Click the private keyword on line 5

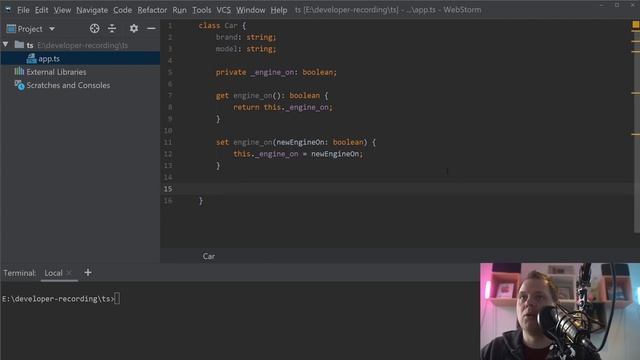pyautogui.click(x=231, y=72)
